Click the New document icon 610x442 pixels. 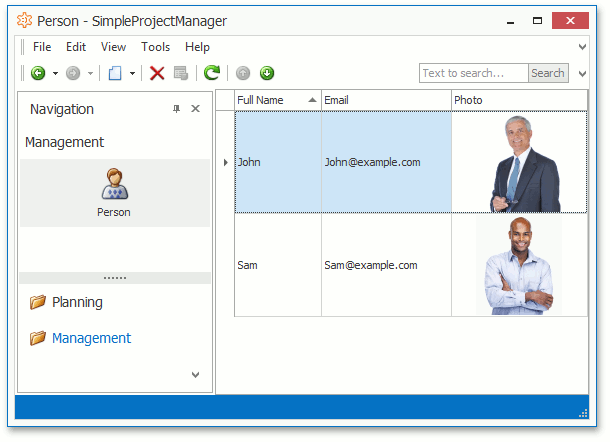click(115, 73)
